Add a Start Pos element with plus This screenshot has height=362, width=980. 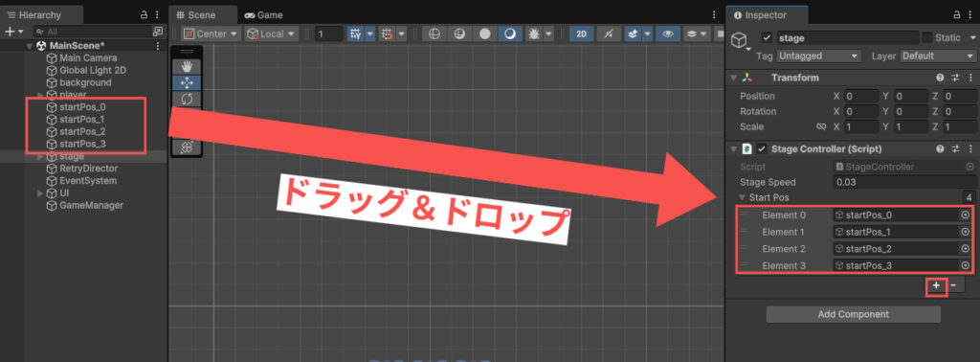[x=936, y=285]
